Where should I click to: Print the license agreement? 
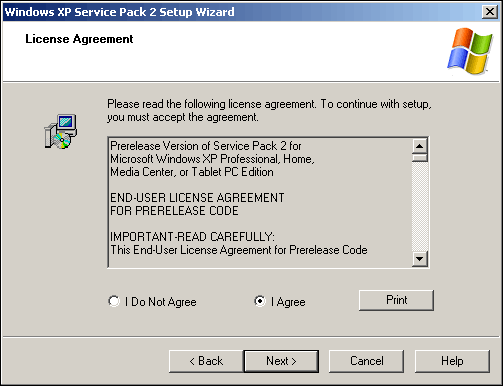[396, 300]
